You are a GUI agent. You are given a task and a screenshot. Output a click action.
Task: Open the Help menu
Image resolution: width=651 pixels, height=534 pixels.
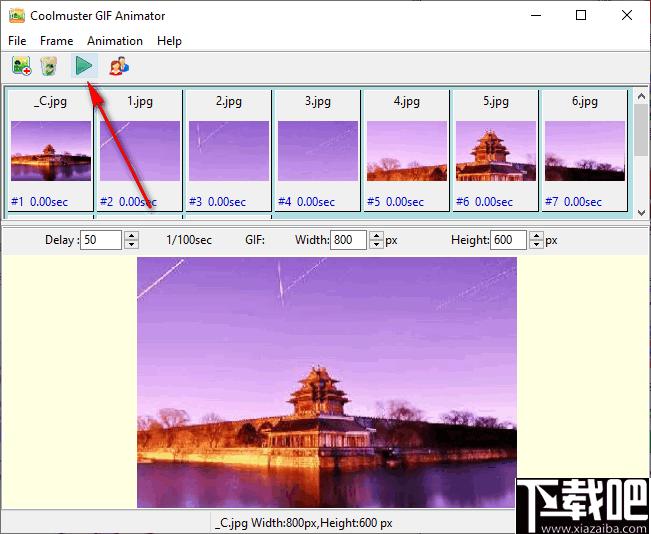click(x=169, y=41)
